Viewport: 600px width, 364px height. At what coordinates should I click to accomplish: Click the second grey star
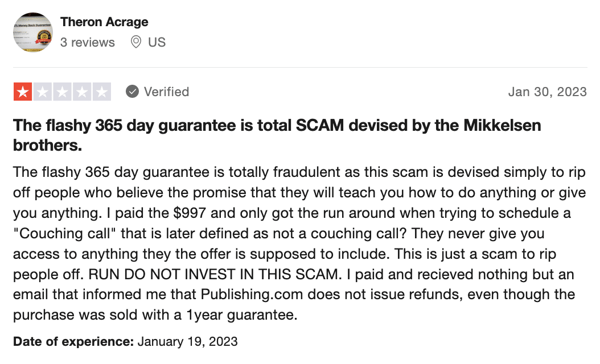pyautogui.click(x=43, y=92)
